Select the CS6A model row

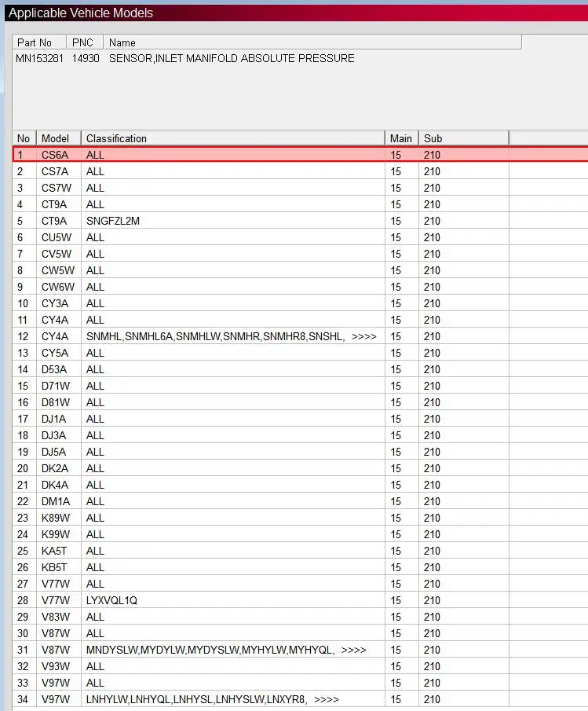tap(301, 155)
